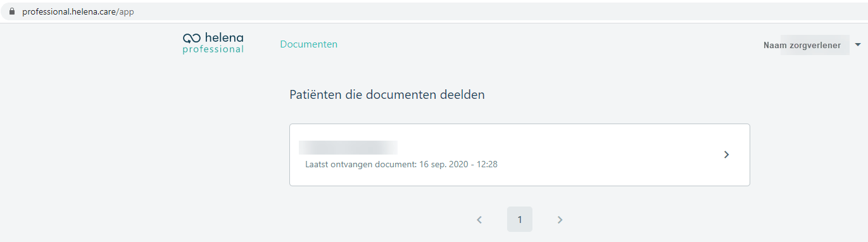Click the Patiënten die documenten deelden heading
The height and width of the screenshot is (242, 868).
pyautogui.click(x=387, y=95)
